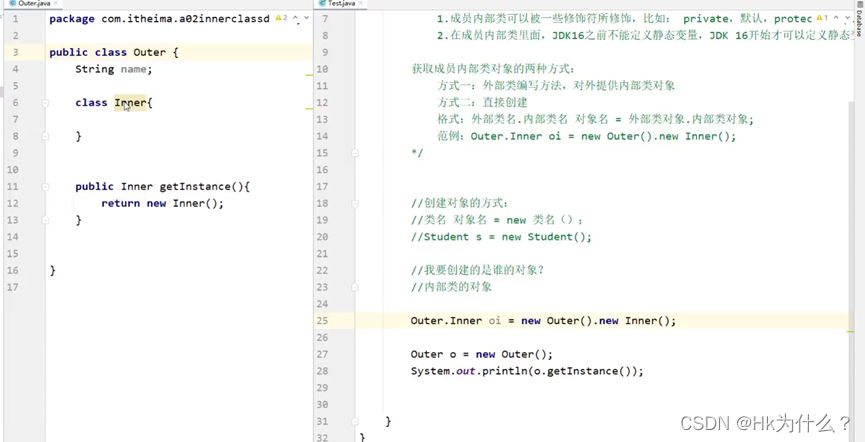
Task: Click the highlighted Inner class name
Action: pyautogui.click(x=130, y=103)
